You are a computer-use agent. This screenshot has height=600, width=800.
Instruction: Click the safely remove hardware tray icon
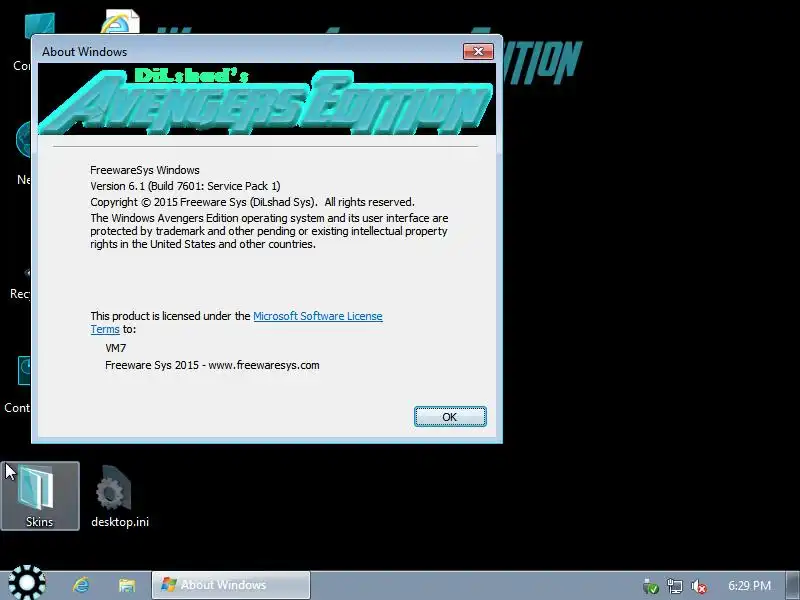pos(651,586)
